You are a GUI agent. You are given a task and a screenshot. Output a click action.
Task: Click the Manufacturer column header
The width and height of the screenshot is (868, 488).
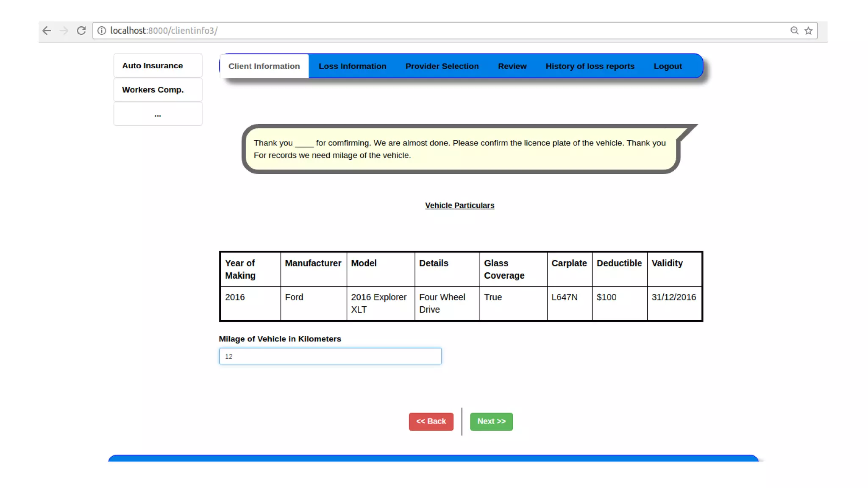313,269
